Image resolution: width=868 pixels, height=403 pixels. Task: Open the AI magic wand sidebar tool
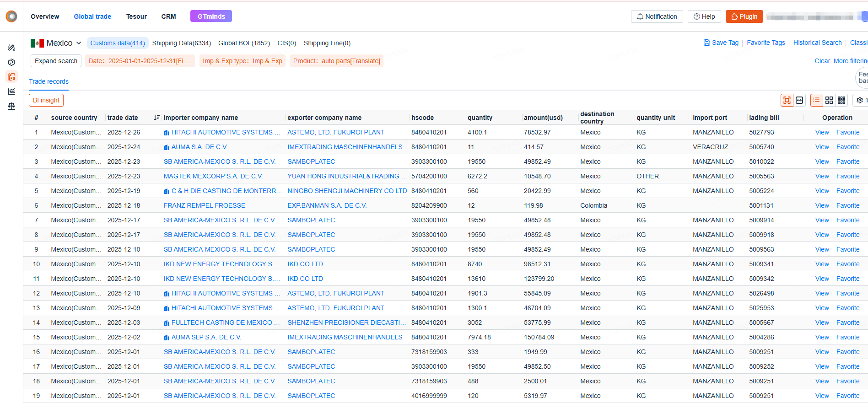[11, 48]
